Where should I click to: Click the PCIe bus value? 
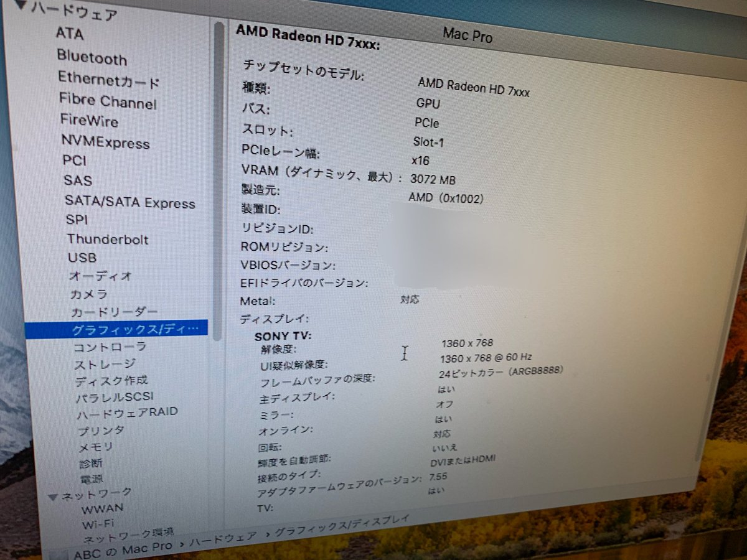click(x=426, y=123)
